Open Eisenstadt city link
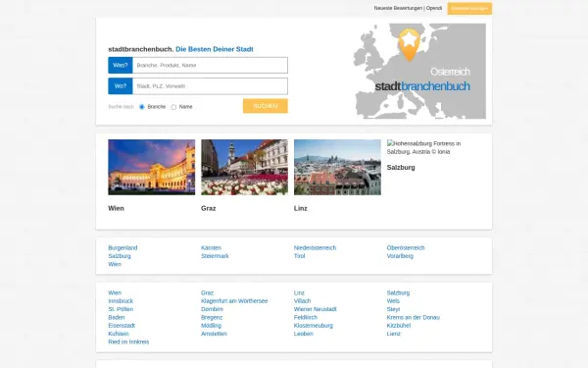This screenshot has height=368, width=588. point(122,326)
